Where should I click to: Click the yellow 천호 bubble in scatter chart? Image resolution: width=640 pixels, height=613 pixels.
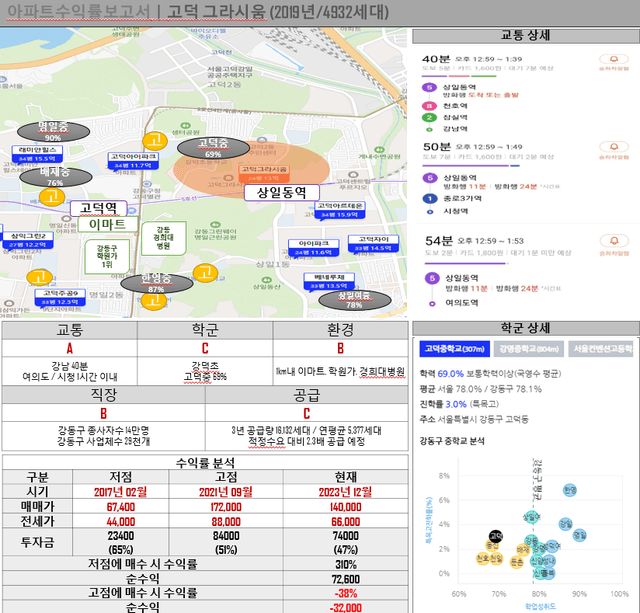pyautogui.click(x=483, y=558)
